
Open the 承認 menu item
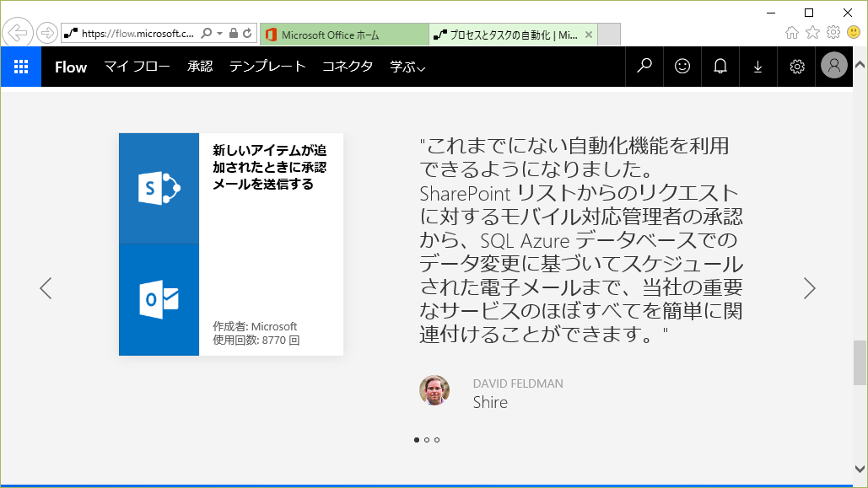coord(200,67)
